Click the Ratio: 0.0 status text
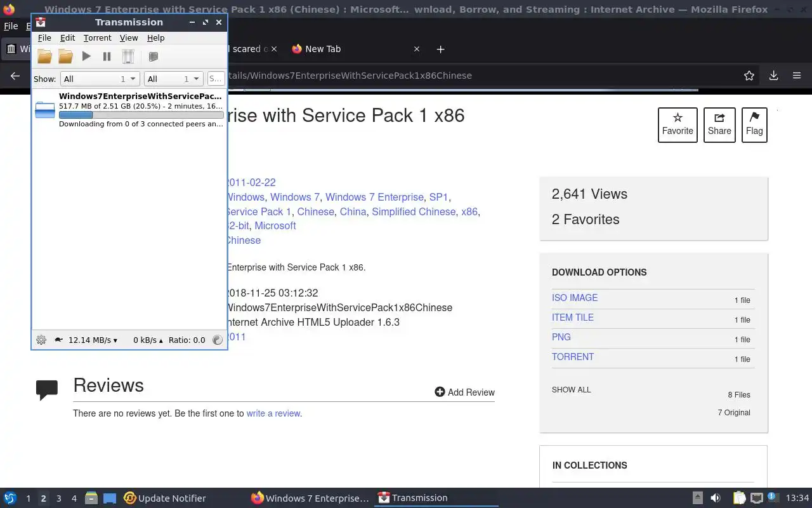This screenshot has width=812, height=508. click(187, 340)
